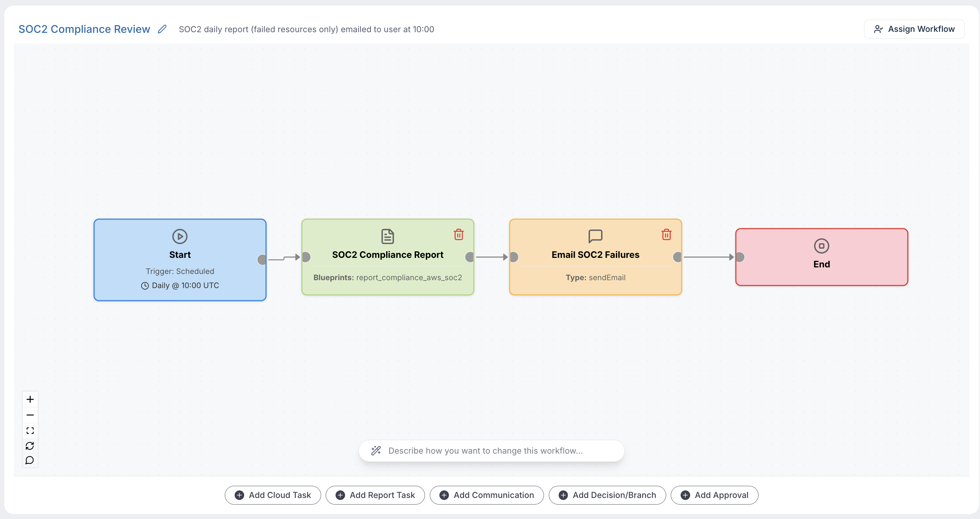Delete the Email SOC2 Failures node via trash icon
This screenshot has height=519, width=980.
[x=666, y=235]
